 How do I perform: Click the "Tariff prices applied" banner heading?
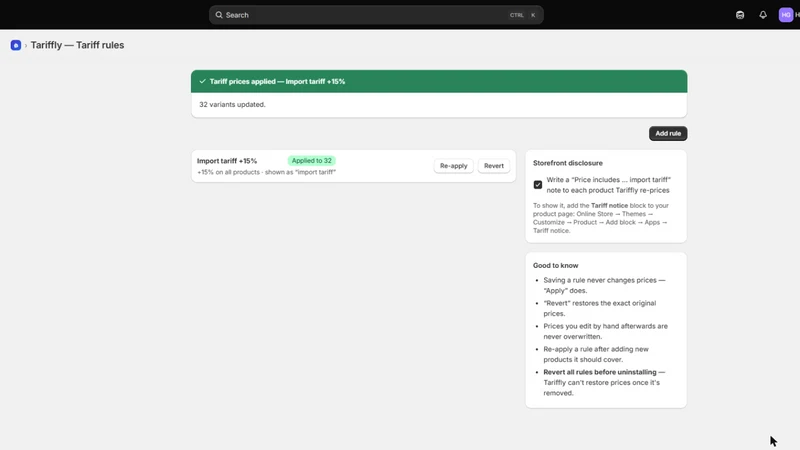(277, 81)
